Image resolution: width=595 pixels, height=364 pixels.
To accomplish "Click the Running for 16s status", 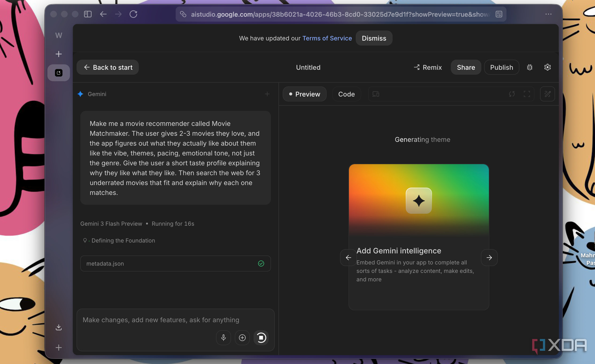I will tap(173, 224).
